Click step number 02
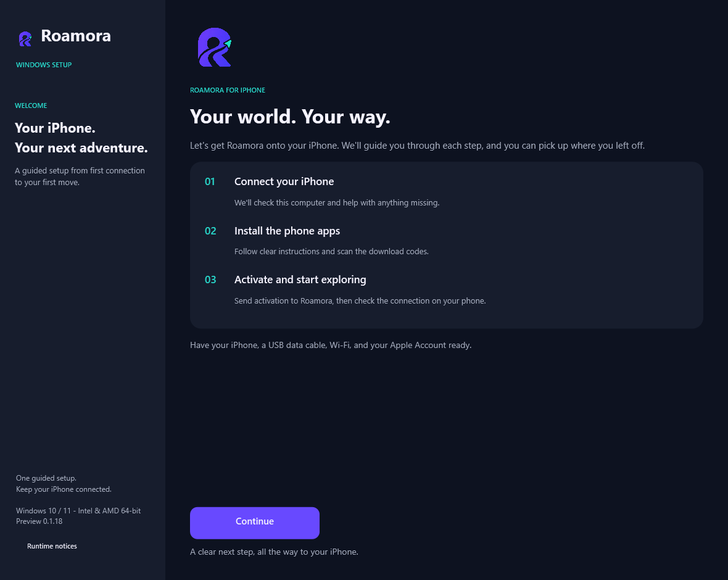The height and width of the screenshot is (580, 728). tap(210, 231)
